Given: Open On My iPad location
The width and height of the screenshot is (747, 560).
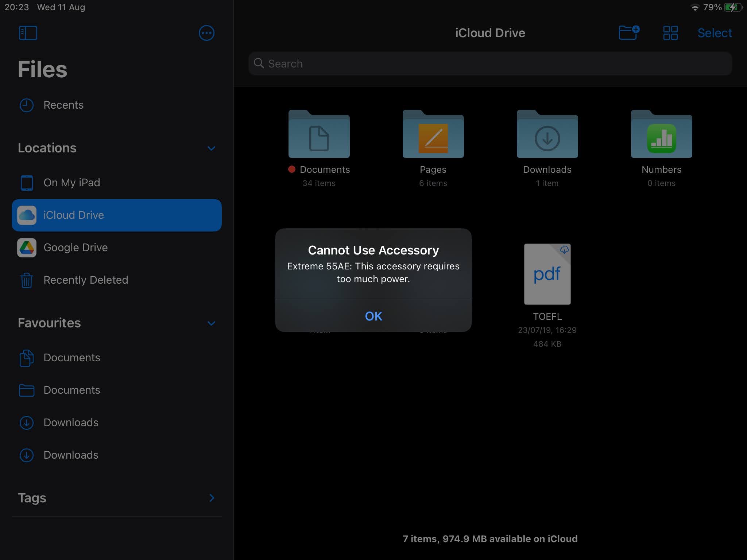Looking at the screenshot, I should tap(71, 183).
